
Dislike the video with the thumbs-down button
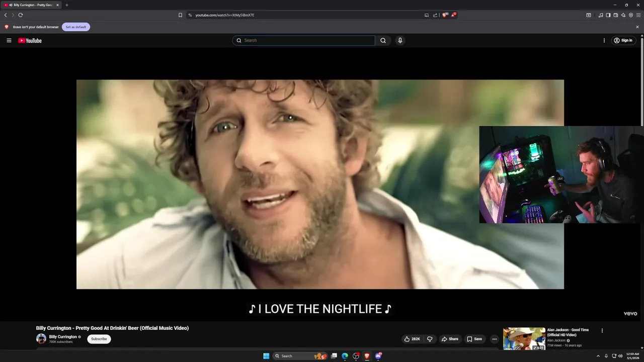[x=430, y=339]
